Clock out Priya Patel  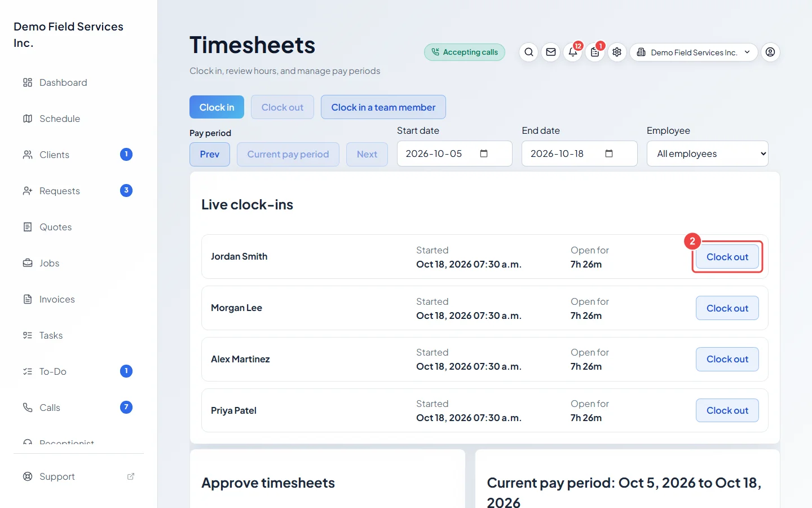(727, 410)
